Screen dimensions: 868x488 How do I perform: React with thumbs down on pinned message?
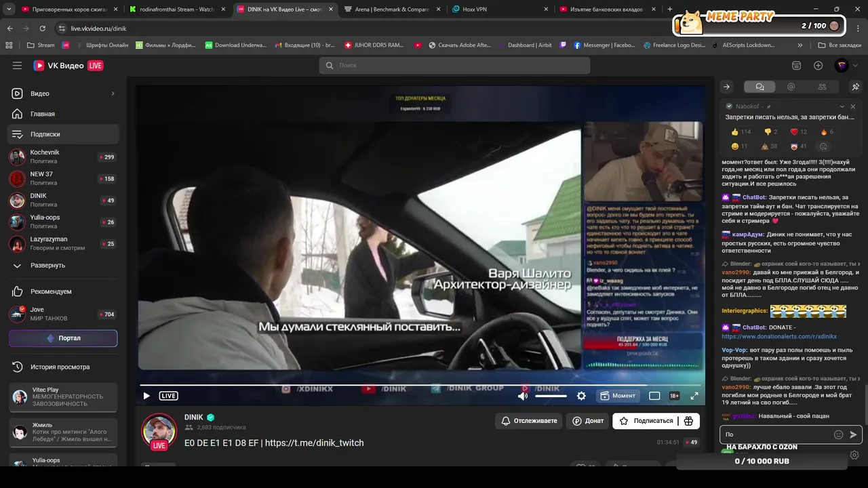[x=771, y=131]
